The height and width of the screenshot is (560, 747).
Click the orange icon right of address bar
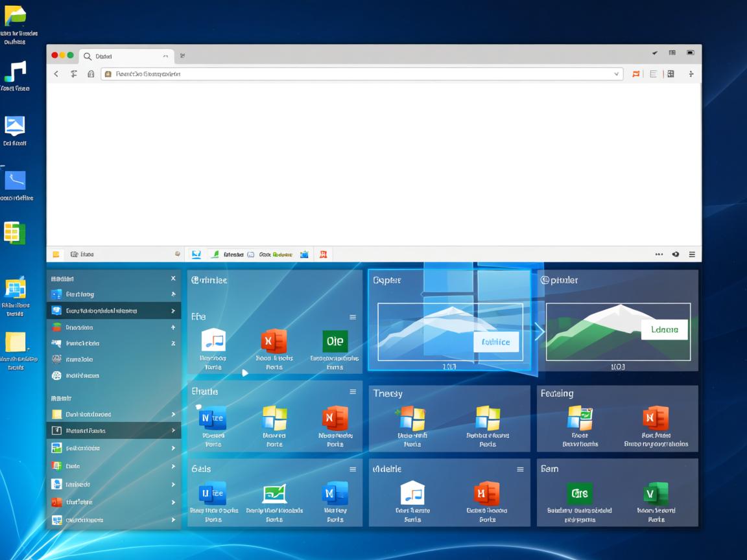click(635, 74)
